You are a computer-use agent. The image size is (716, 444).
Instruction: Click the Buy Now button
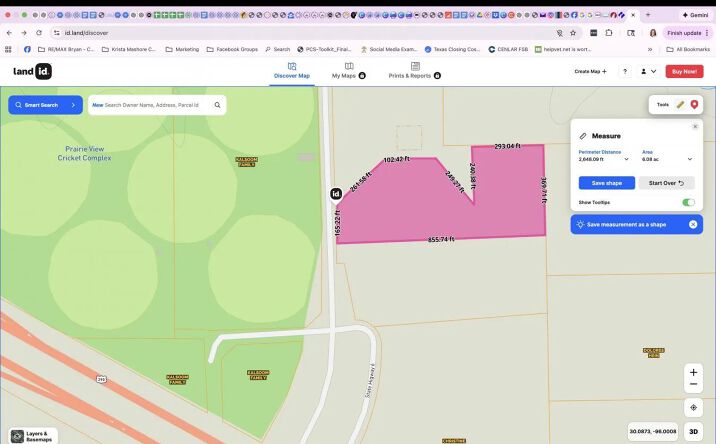pos(684,72)
